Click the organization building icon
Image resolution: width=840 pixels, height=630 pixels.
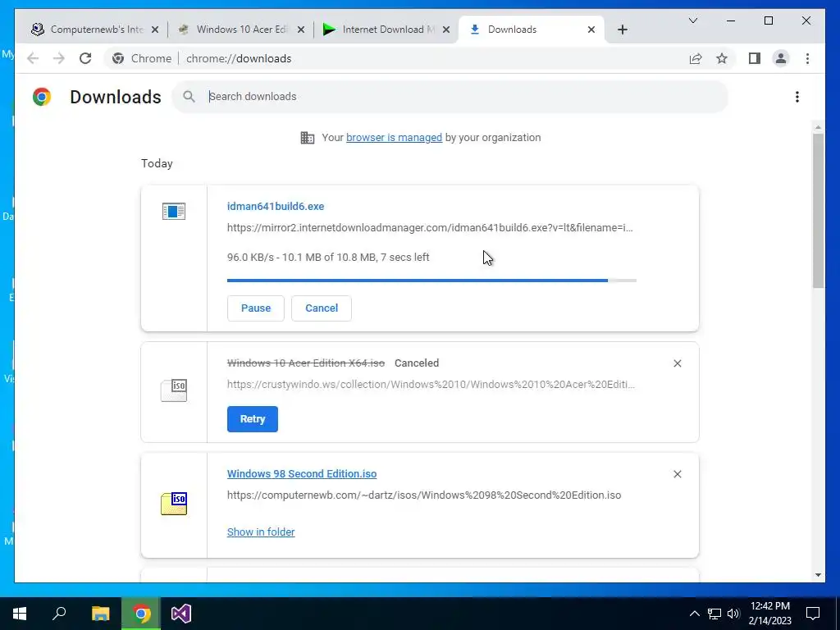[307, 138]
